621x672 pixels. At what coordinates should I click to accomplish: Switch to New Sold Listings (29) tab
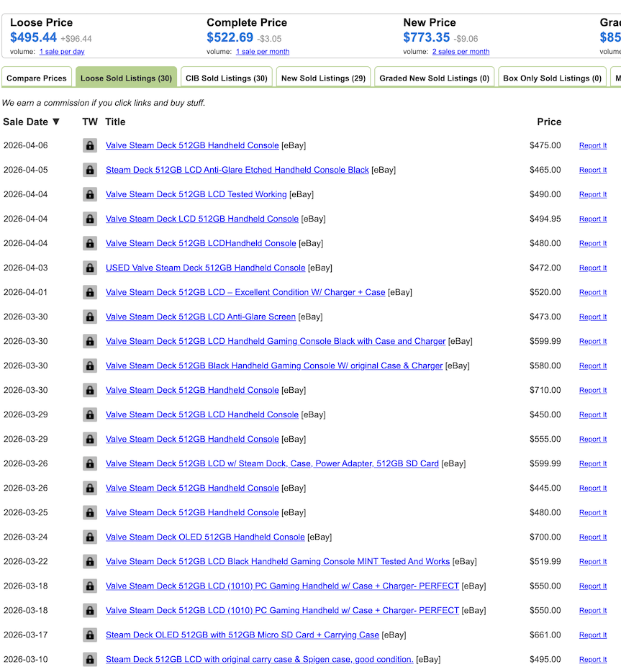pos(323,78)
